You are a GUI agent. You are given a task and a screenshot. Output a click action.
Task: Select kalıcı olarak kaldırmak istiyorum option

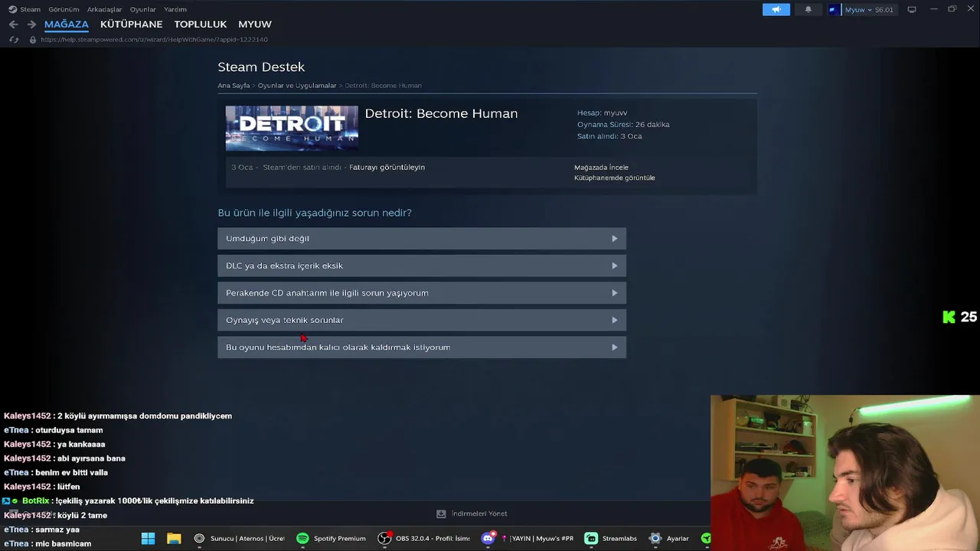422,347
